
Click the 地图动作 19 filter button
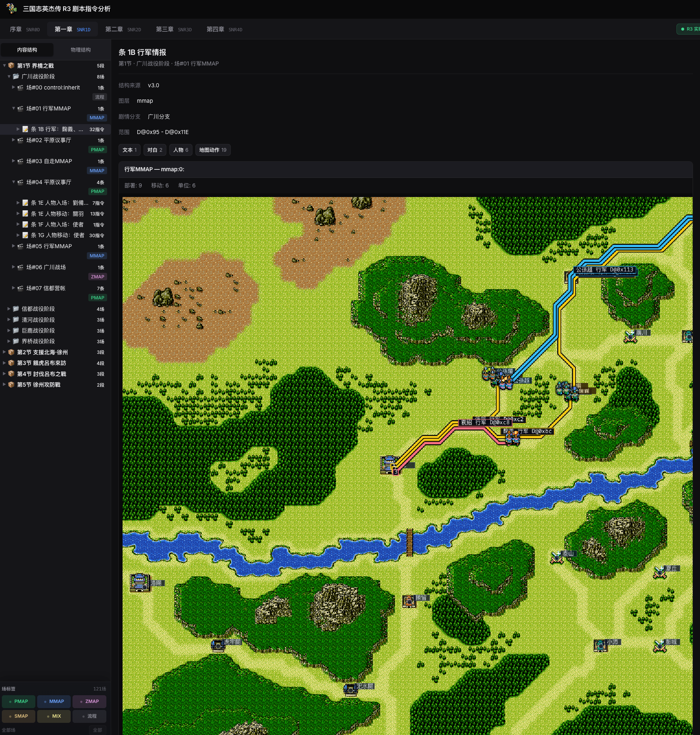tap(213, 150)
